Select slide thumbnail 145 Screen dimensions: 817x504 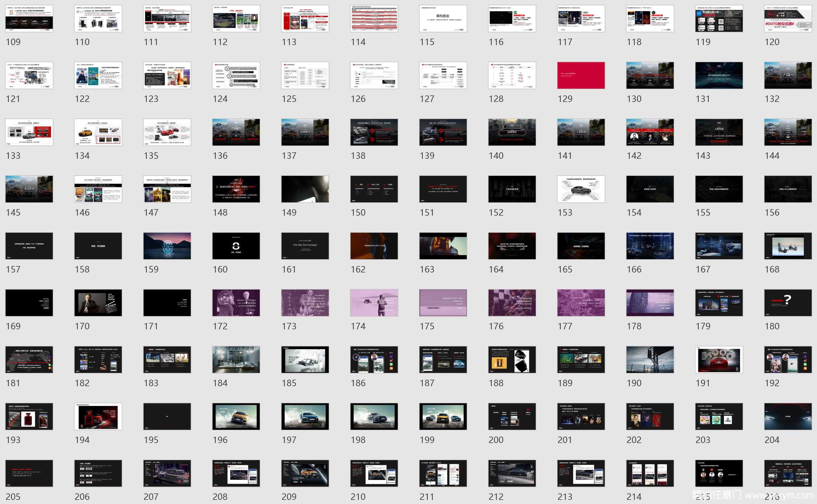coord(29,189)
